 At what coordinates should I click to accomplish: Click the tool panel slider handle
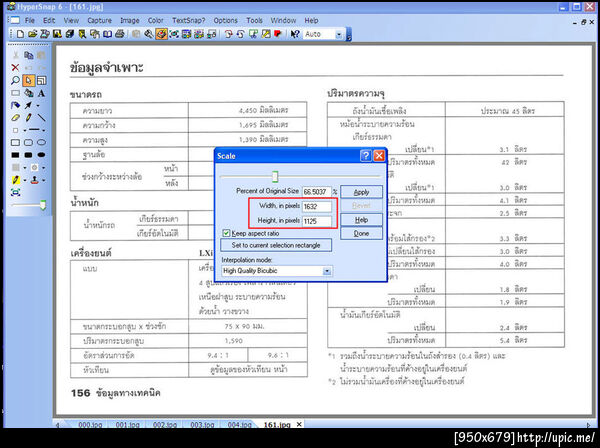[x=43, y=205]
